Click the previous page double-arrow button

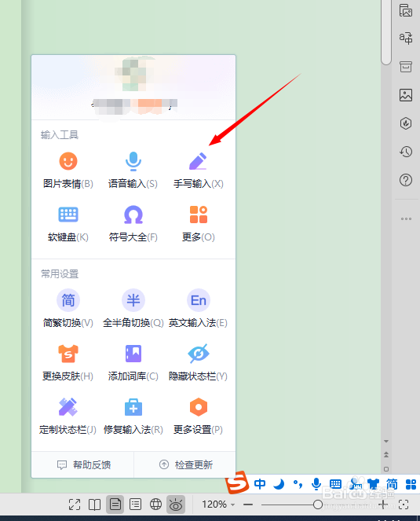386,454
